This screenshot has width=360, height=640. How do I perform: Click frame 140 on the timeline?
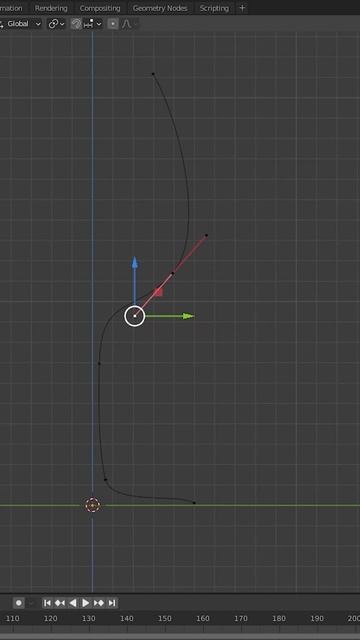click(x=127, y=618)
